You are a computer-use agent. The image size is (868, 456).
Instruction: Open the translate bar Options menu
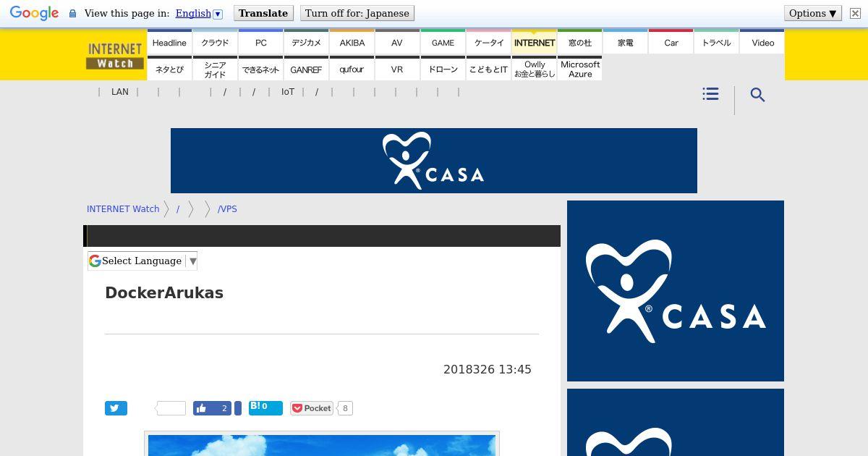point(813,13)
